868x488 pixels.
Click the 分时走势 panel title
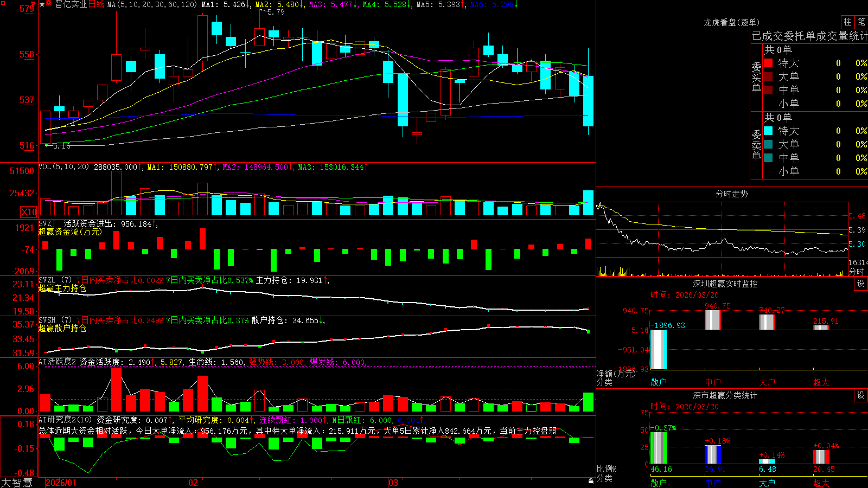pos(731,194)
